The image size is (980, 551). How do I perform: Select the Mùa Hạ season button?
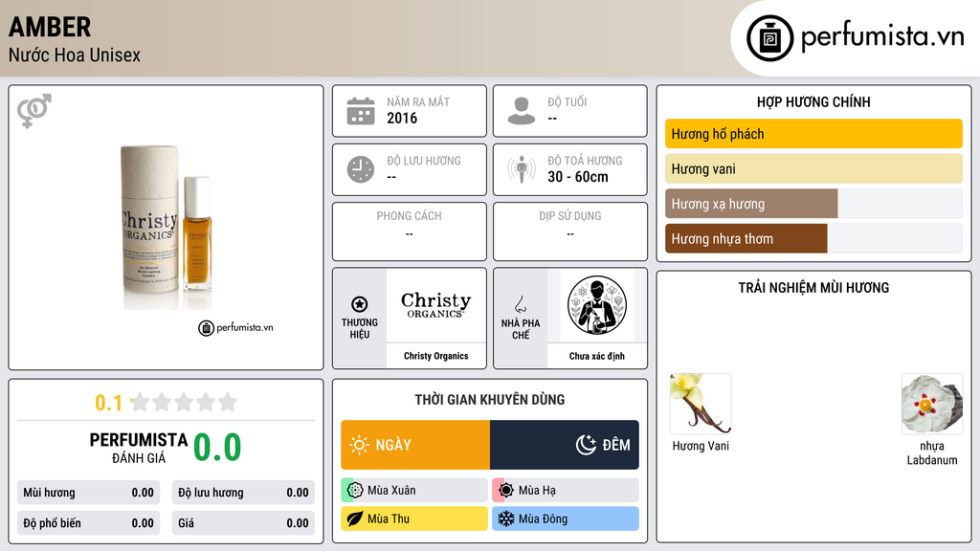tap(566, 491)
